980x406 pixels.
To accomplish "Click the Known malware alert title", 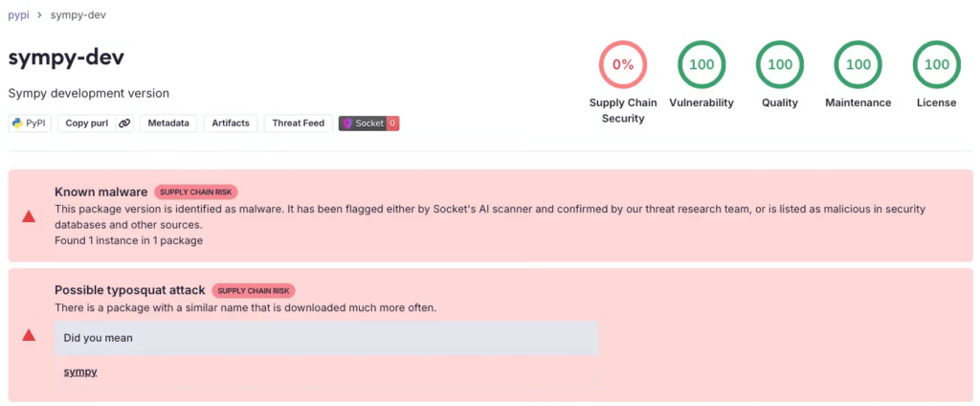I will 100,192.
